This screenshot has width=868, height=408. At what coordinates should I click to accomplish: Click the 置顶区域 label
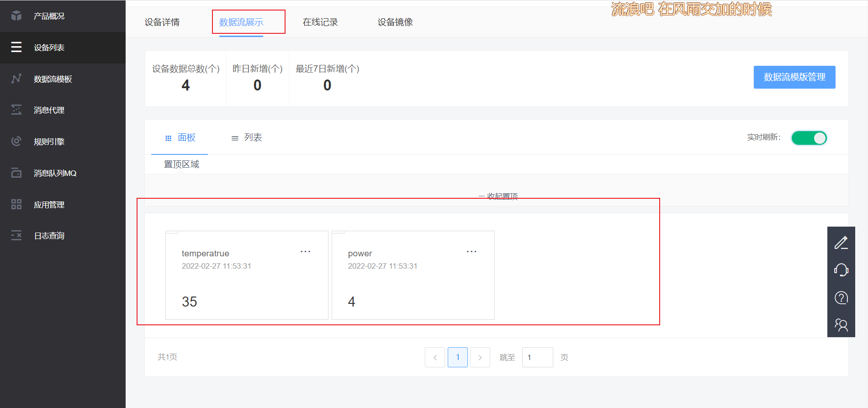181,164
